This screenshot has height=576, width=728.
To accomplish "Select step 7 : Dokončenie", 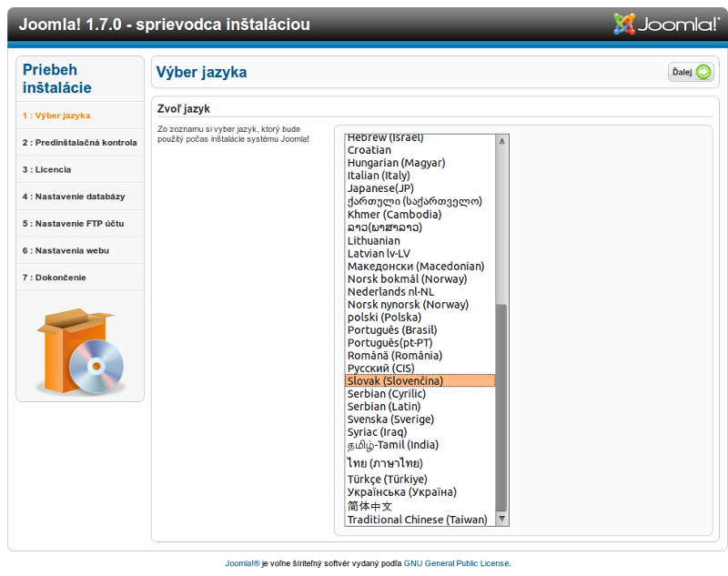I will click(x=54, y=278).
